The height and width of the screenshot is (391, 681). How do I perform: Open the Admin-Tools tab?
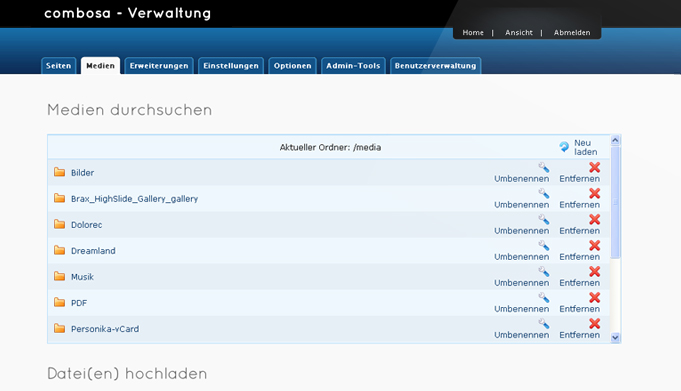point(353,66)
